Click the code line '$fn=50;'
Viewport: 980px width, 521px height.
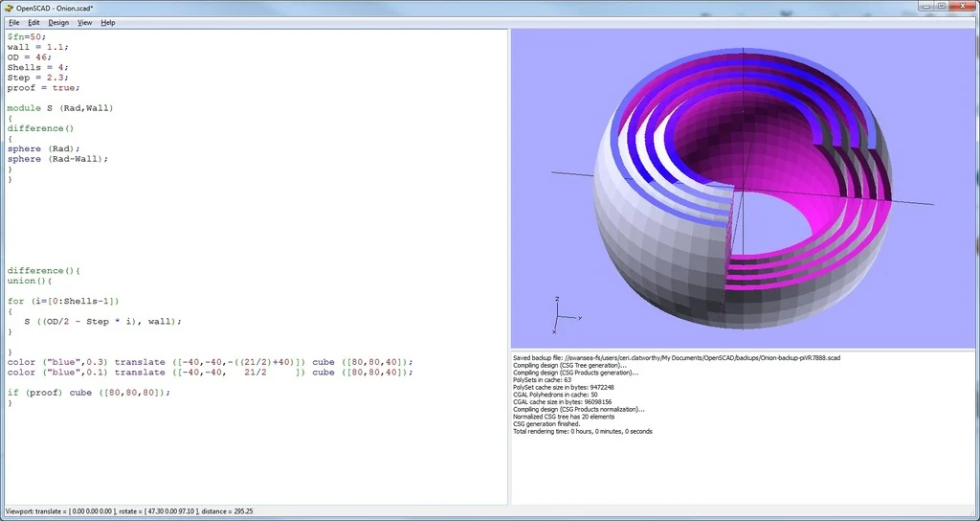point(27,37)
